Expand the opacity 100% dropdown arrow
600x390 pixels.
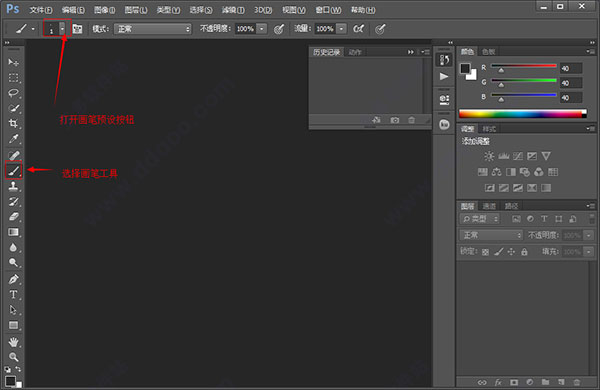pos(262,29)
